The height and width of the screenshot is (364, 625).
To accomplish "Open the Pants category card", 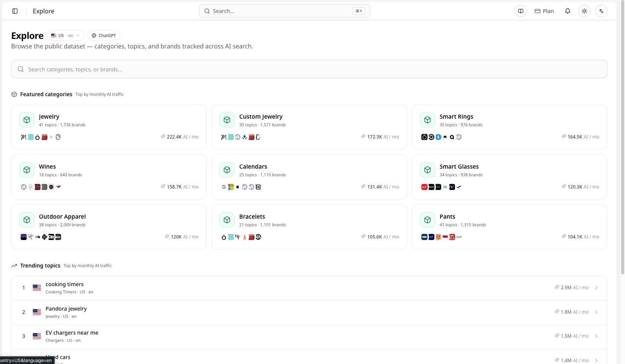I will (510, 227).
